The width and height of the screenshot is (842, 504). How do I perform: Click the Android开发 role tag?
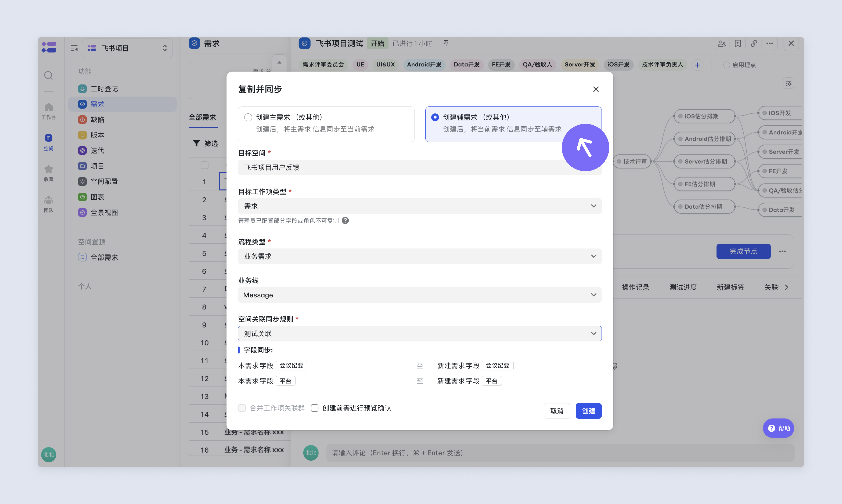pyautogui.click(x=424, y=65)
